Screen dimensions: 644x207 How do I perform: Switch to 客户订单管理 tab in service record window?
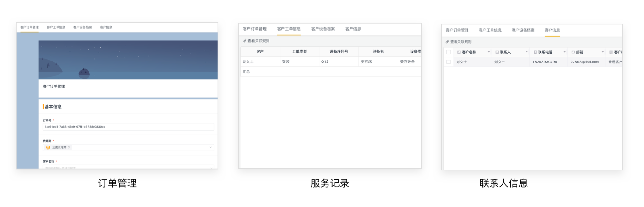[255, 29]
